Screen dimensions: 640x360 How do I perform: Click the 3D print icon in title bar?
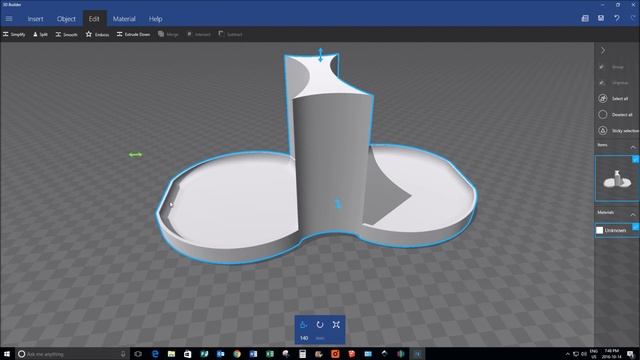point(585,18)
